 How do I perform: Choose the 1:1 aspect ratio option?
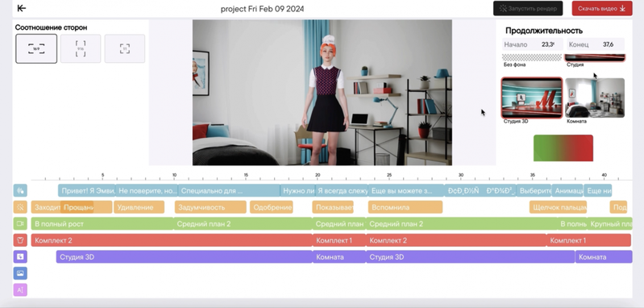coord(125,48)
